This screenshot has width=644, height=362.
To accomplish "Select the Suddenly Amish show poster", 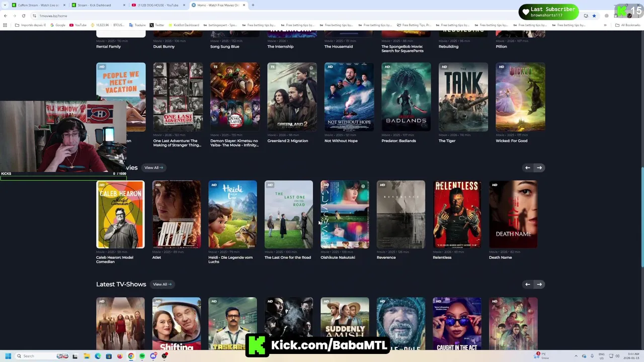I will [345, 324].
